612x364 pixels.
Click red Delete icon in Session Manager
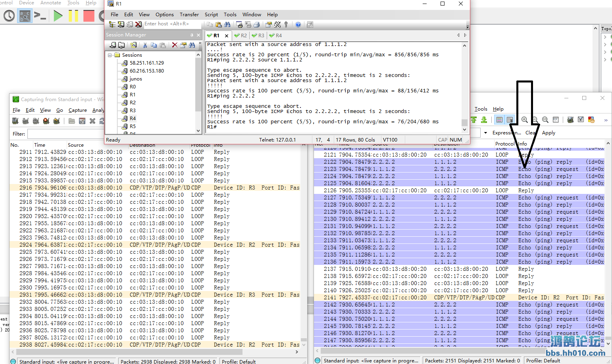(x=175, y=45)
